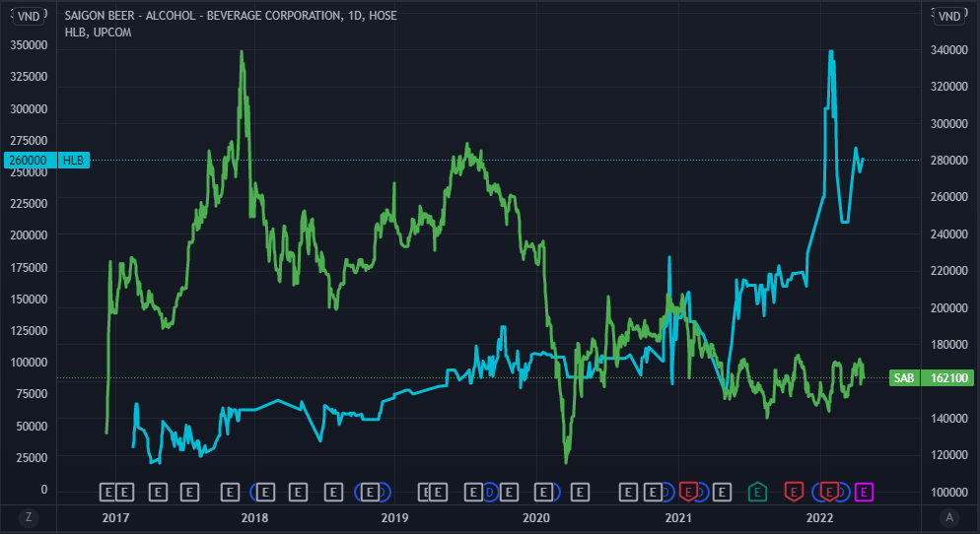980x534 pixels.
Task: Open the VND currency selector on the left axis
Action: coord(29,16)
